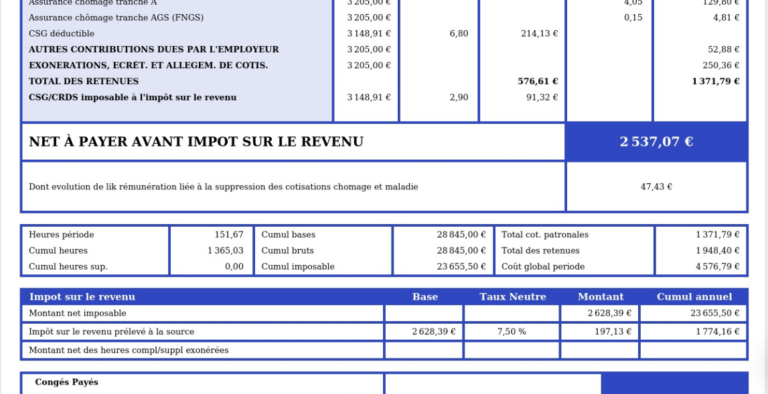Image resolution: width=768 pixels, height=394 pixels.
Task: Click the 'Total cot. patronales' label
Action: [545, 235]
